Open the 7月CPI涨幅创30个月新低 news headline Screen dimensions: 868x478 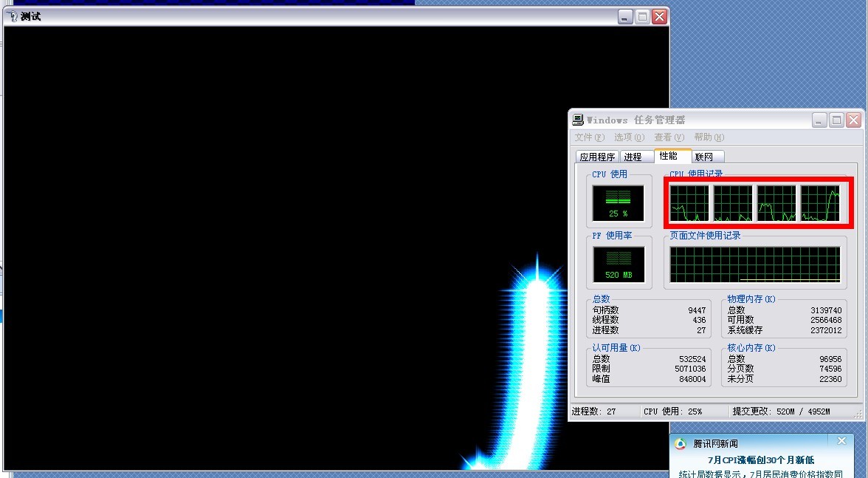[x=760, y=460]
